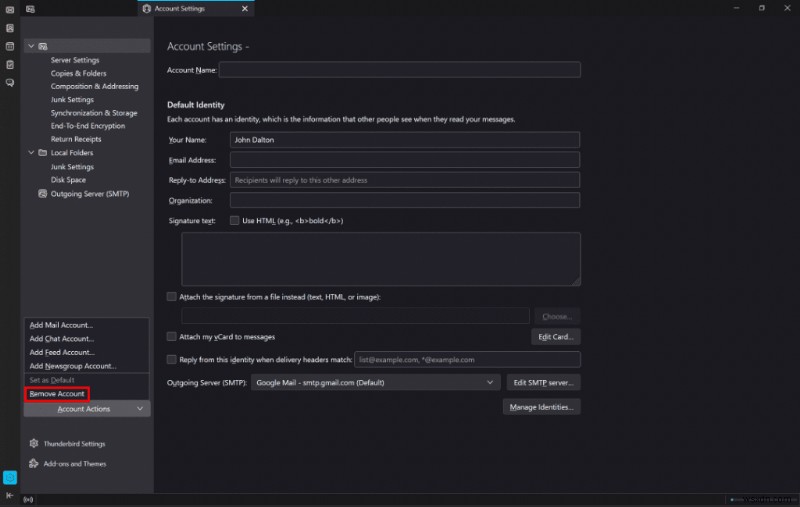The width and height of the screenshot is (800, 507).
Task: Collapse the mail account tree node
Action: coord(31,46)
